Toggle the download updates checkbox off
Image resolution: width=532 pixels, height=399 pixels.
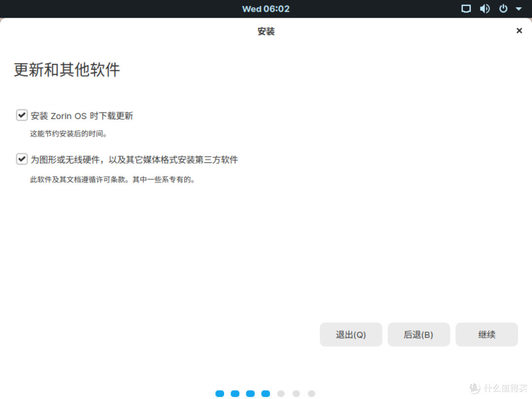tap(22, 115)
